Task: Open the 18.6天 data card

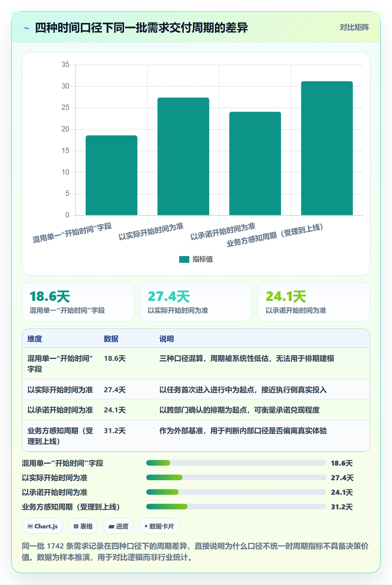Action: coord(78,301)
